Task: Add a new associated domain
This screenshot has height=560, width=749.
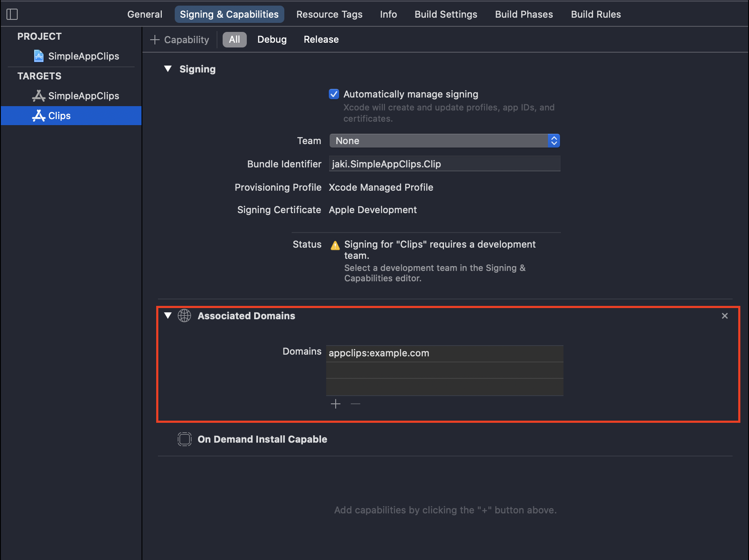Action: [336, 404]
